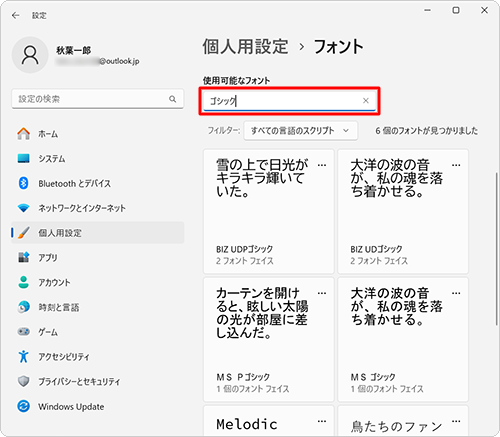The width and height of the screenshot is (500, 437).
Task: Click the 時刻と言語 globe clock icon
Action: (23, 307)
